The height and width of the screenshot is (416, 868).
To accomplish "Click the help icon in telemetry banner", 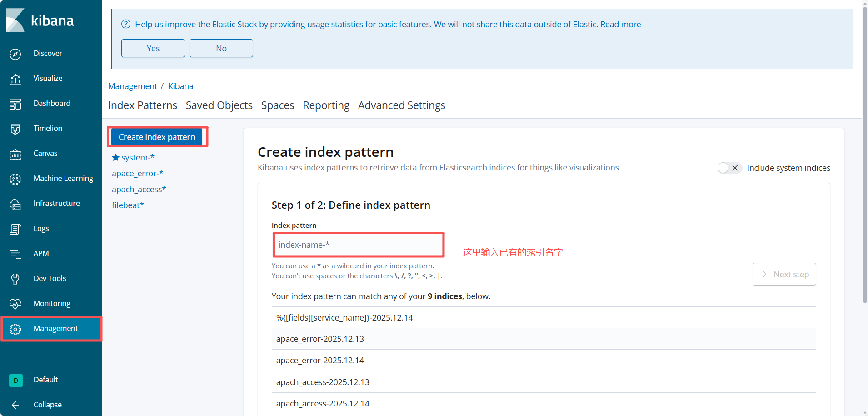I will click(126, 24).
